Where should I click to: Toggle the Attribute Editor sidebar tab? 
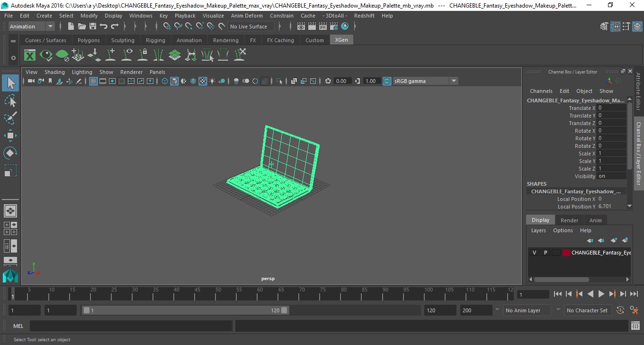tap(638, 91)
